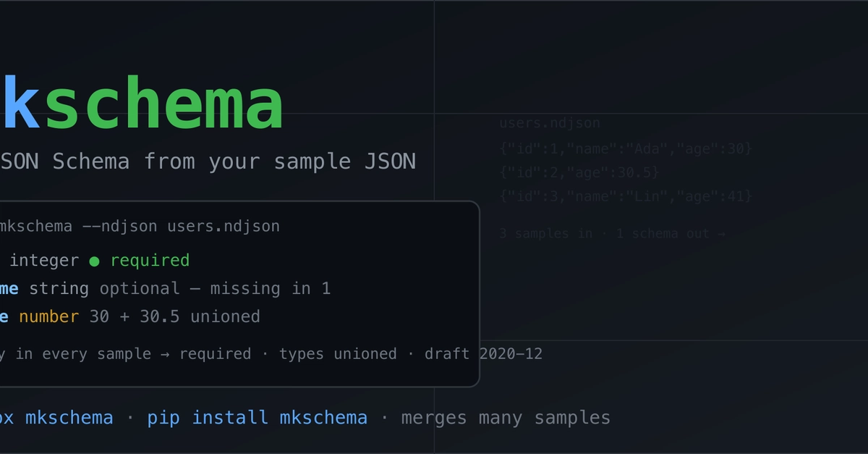Click the 'types unioned' footer text
This screenshot has width=868, height=454.
(x=338, y=354)
